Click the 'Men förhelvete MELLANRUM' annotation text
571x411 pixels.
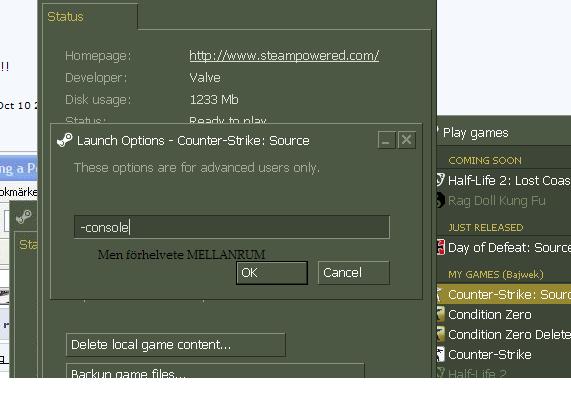[x=181, y=254]
